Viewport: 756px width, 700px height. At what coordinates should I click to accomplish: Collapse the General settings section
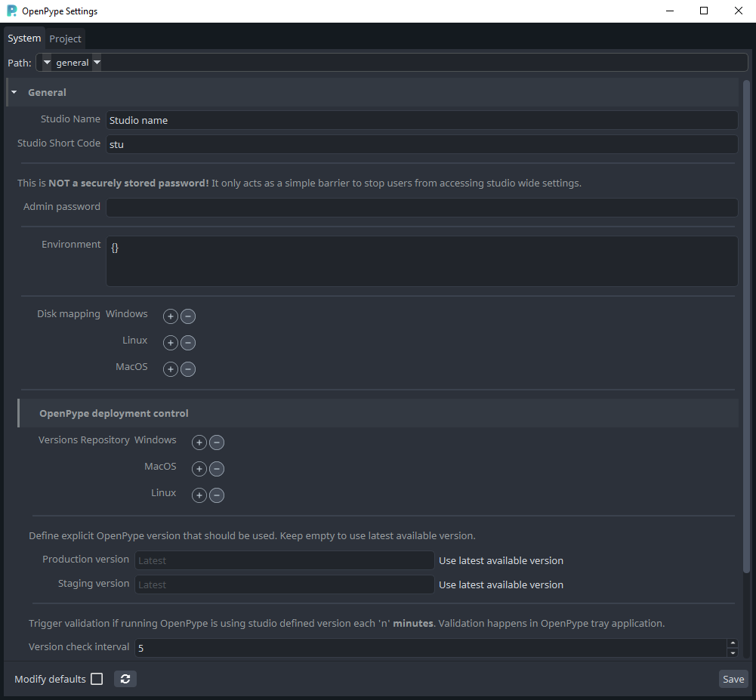13,91
